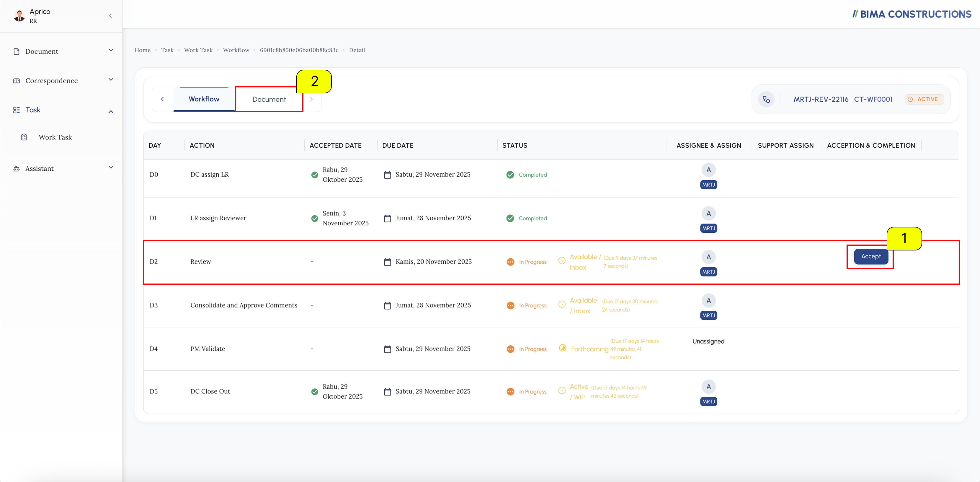
Task: Click Consolidate and Approve Comments action
Action: point(244,305)
